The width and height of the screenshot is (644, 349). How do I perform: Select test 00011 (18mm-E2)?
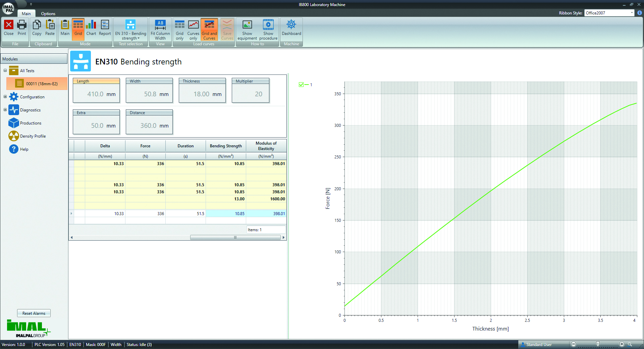click(37, 84)
